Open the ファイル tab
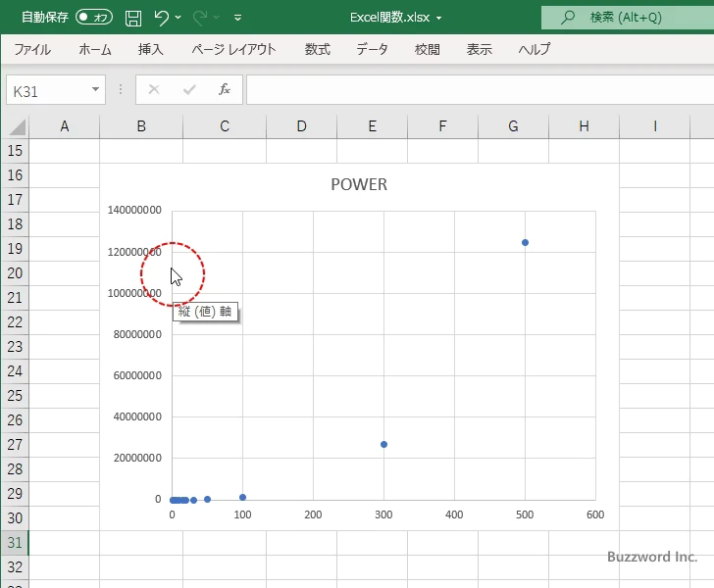The height and width of the screenshot is (588, 714). click(x=32, y=49)
